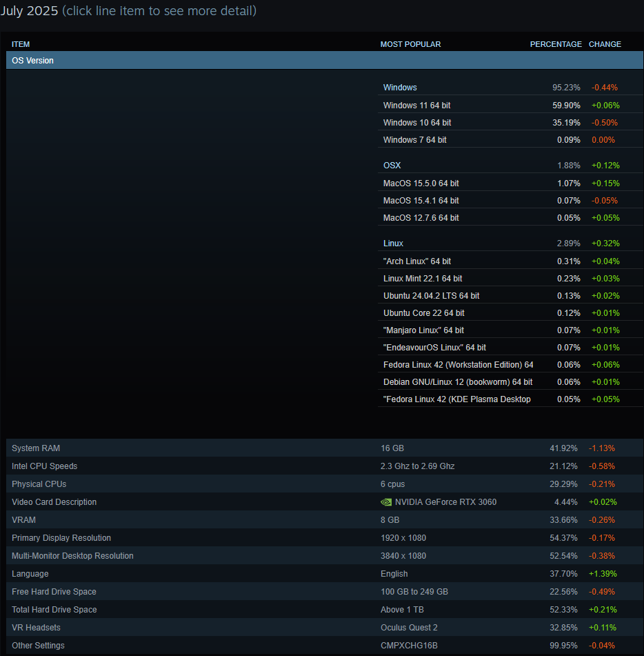Collapse the OS Version section header
Screen dimensions: 644x656
click(325, 60)
